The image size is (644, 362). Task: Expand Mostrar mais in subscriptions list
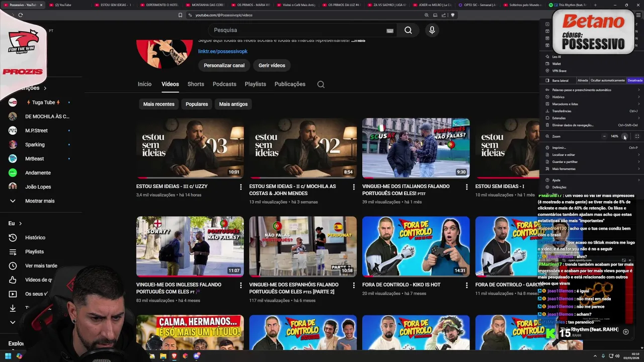40,201
